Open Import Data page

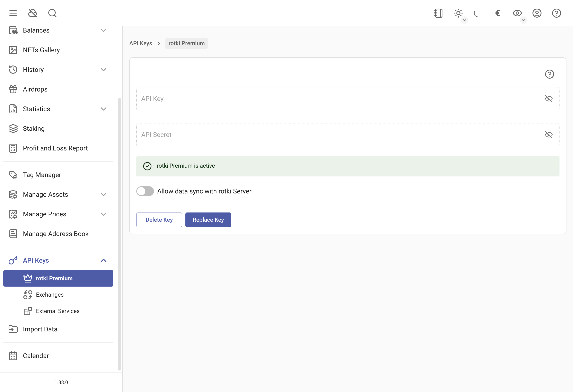(58, 329)
